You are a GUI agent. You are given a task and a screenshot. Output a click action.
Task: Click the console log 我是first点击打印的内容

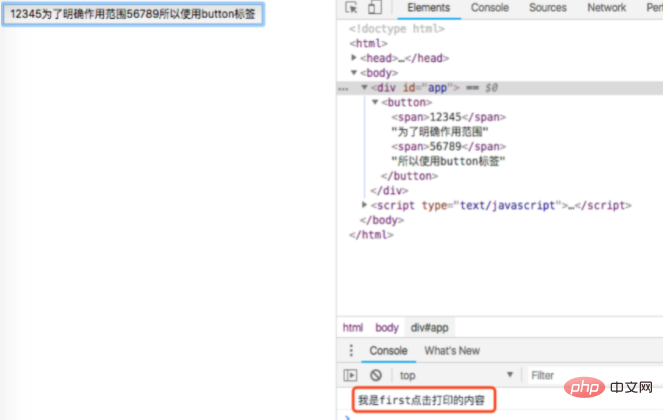point(422,400)
